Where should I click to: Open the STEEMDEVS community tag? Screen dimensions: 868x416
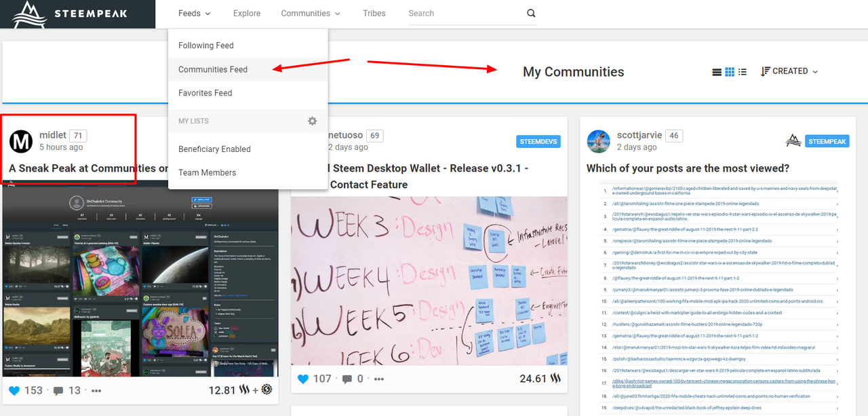[537, 142]
